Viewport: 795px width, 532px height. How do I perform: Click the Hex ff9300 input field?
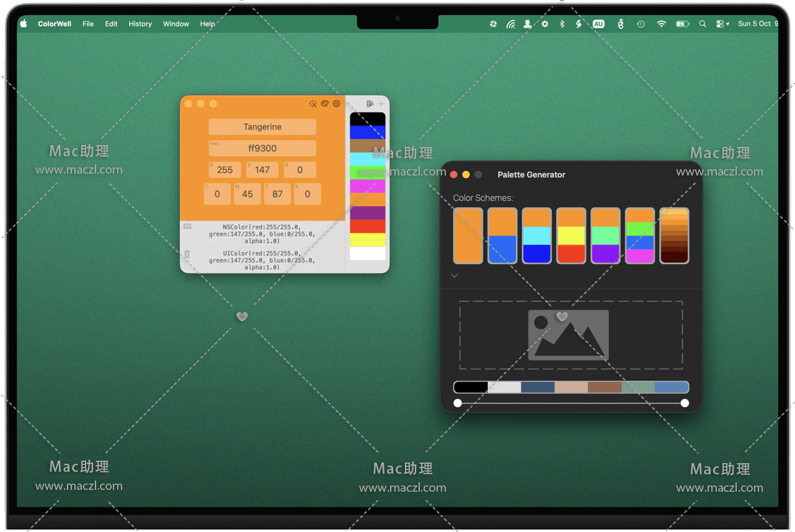click(x=262, y=149)
